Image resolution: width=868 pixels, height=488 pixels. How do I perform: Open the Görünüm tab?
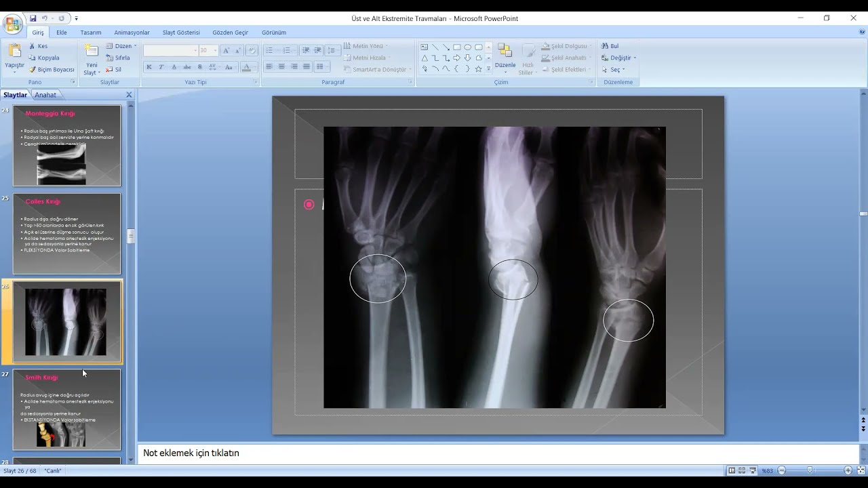pyautogui.click(x=274, y=33)
